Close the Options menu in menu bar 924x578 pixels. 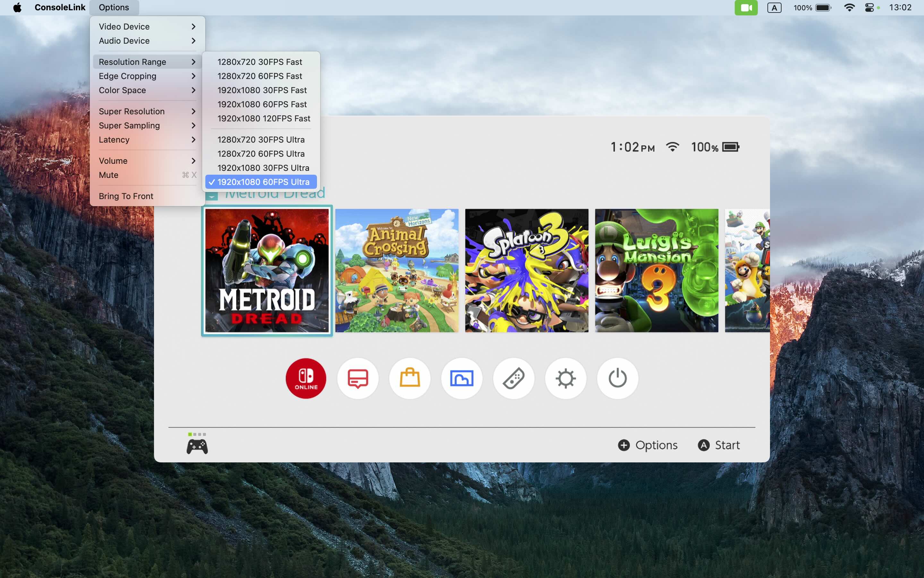pyautogui.click(x=114, y=7)
